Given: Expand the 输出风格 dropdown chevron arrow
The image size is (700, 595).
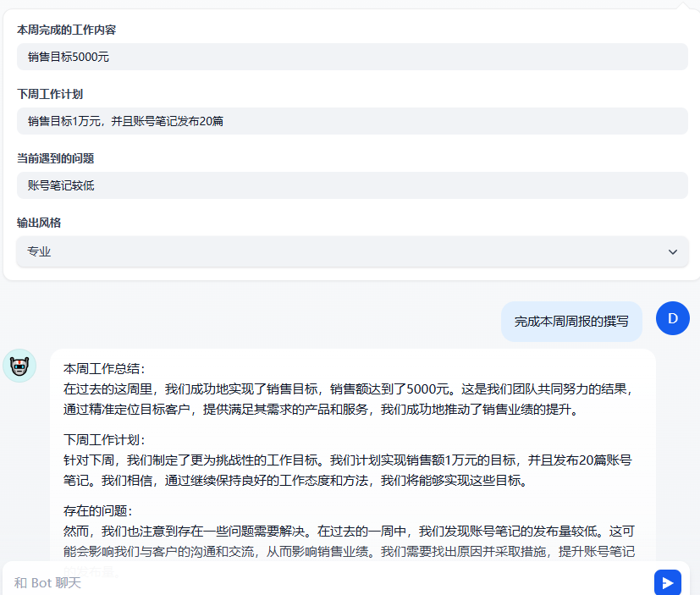Looking at the screenshot, I should [x=673, y=252].
